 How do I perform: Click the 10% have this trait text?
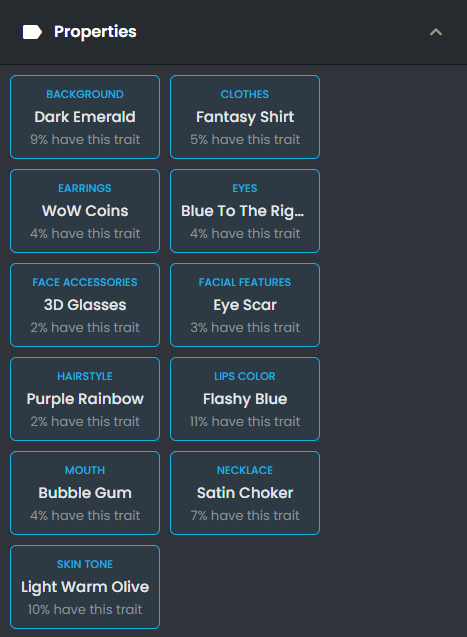(x=85, y=609)
